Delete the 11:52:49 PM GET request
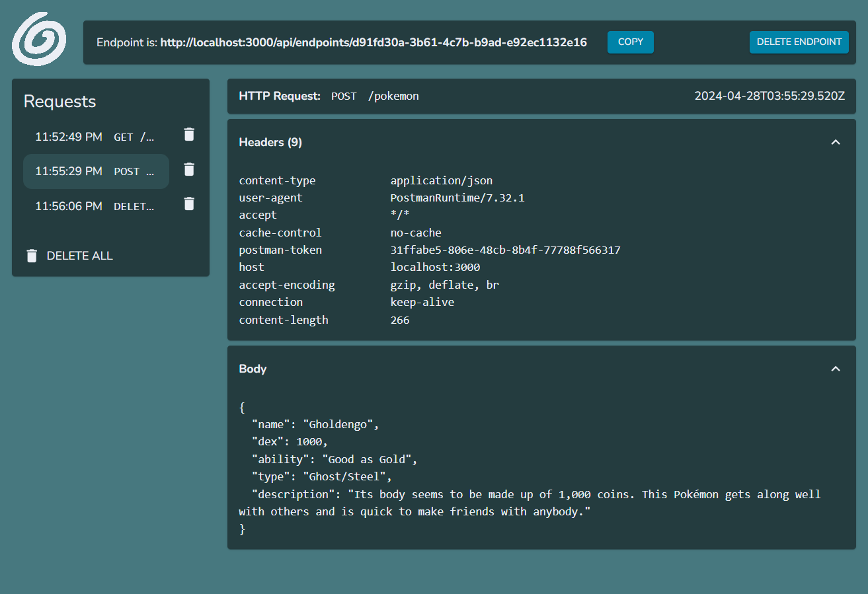This screenshot has height=594, width=868. click(x=189, y=135)
